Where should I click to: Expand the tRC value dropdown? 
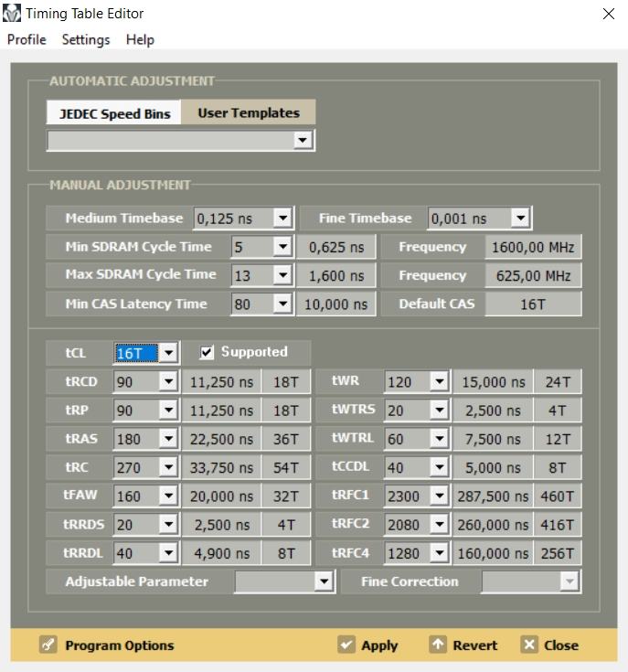[x=169, y=467]
